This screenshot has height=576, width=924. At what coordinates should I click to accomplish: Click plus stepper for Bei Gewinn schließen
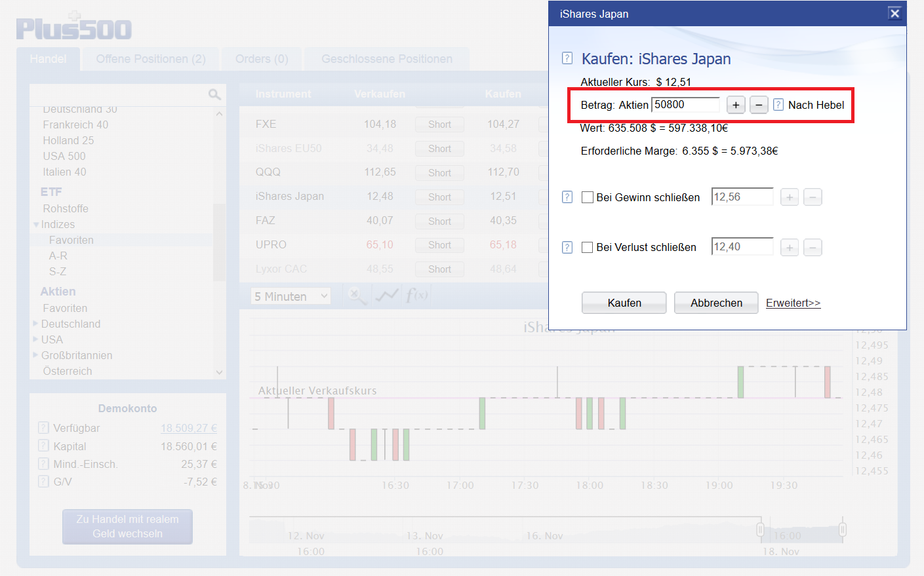tap(790, 197)
